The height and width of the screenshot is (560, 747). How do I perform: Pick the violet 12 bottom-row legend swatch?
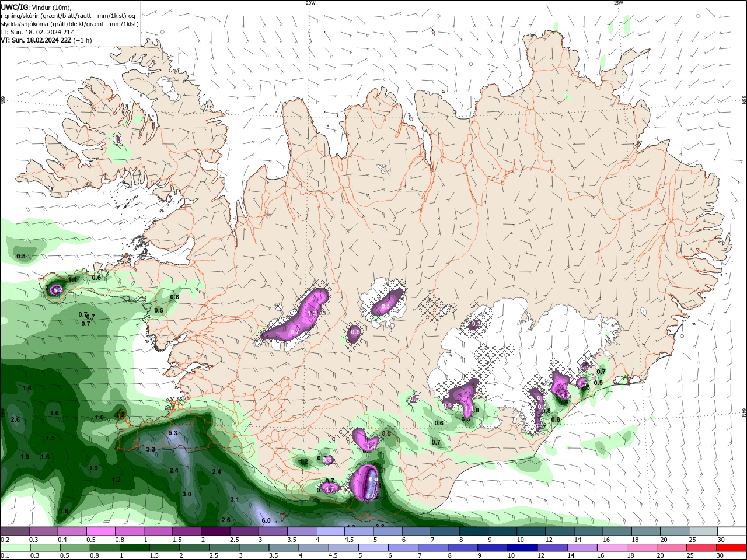(551, 547)
